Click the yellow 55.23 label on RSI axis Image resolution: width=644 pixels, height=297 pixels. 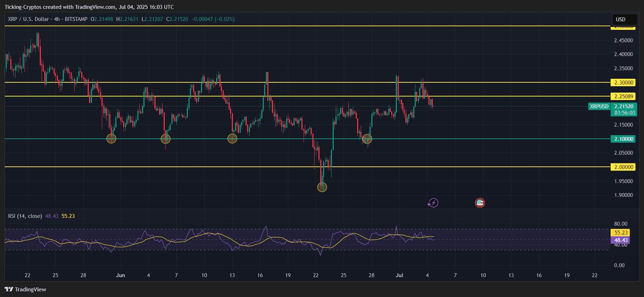click(x=620, y=233)
